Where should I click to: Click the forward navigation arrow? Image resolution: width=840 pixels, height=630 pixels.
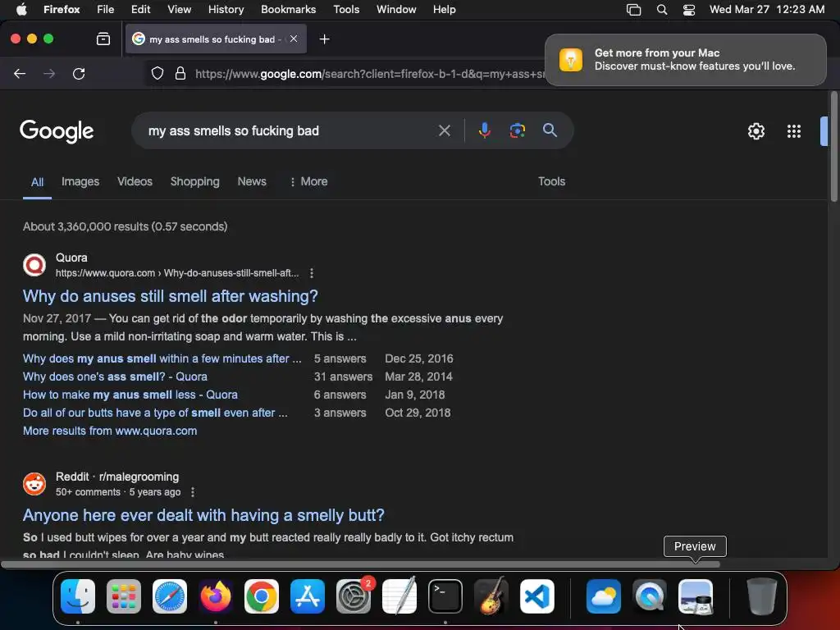click(x=49, y=73)
